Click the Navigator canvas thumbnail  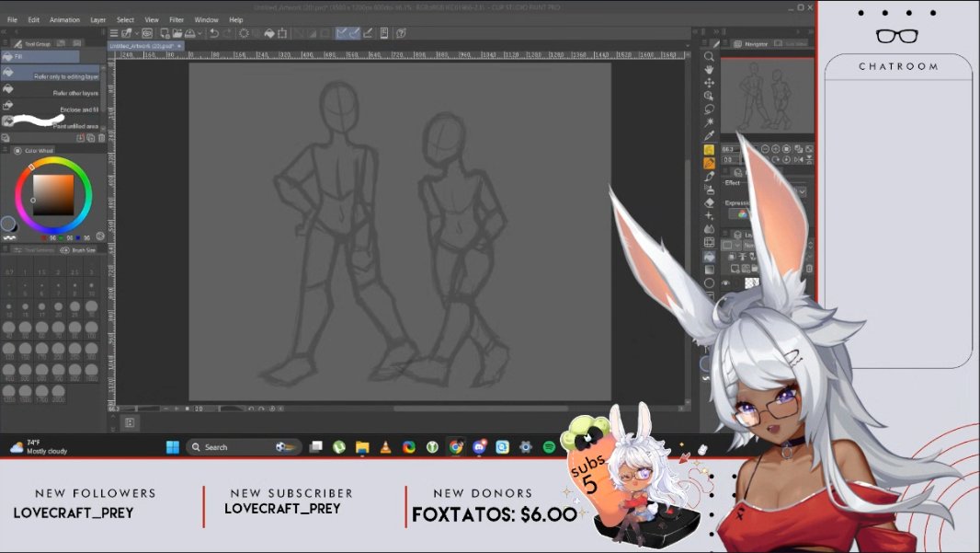767,97
